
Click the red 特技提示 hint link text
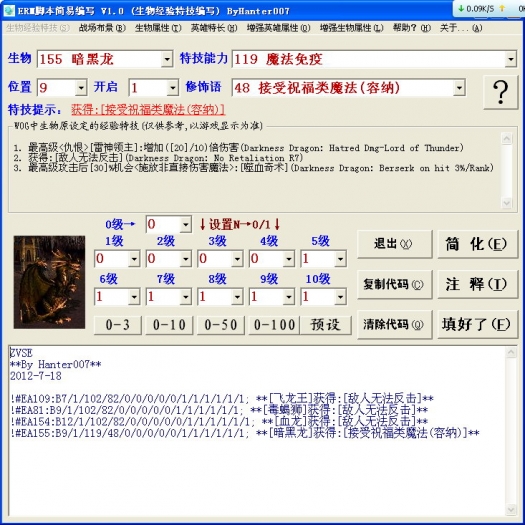(x=148, y=109)
